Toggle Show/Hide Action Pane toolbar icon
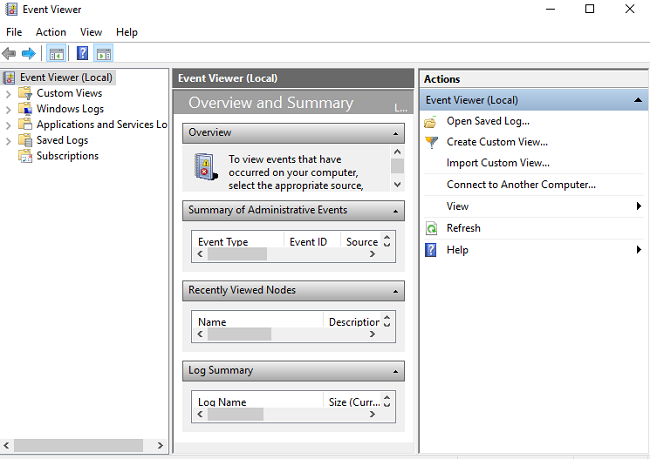 tap(104, 53)
